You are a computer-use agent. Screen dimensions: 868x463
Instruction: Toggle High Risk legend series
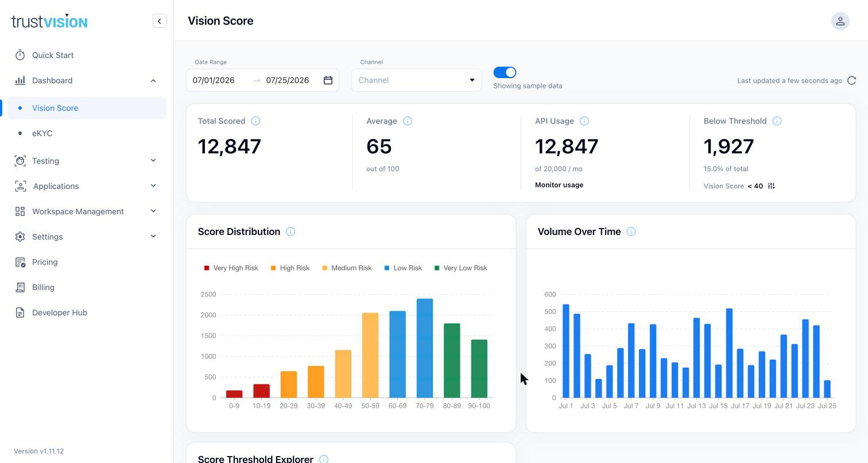point(290,268)
